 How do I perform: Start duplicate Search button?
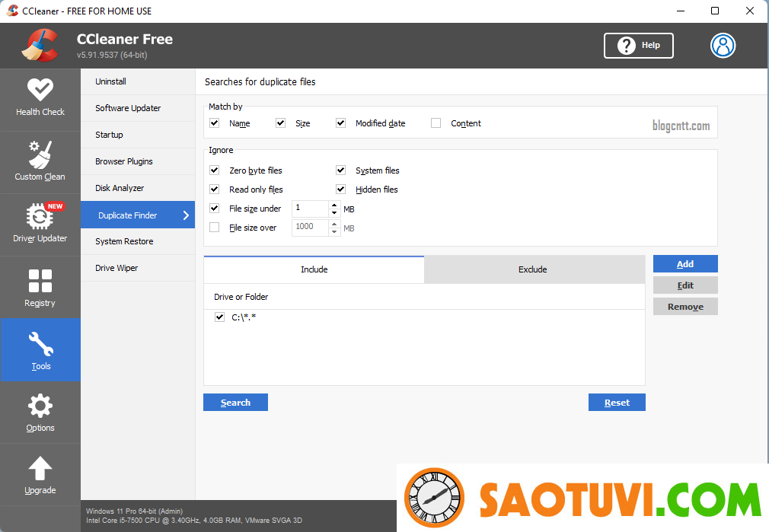pos(235,403)
